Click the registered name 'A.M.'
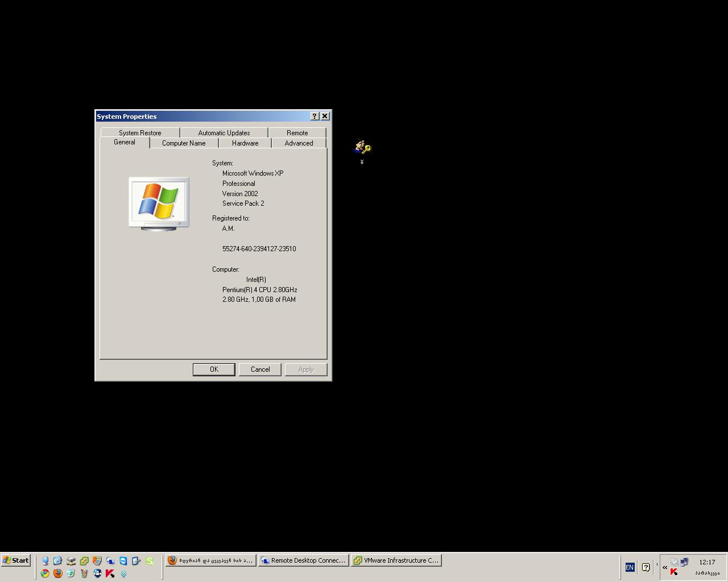Viewport: 728px width, 582px height. click(228, 228)
